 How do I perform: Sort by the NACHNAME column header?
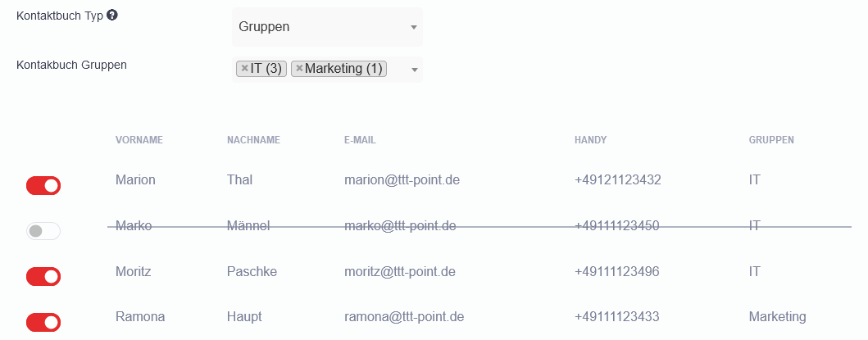click(253, 140)
